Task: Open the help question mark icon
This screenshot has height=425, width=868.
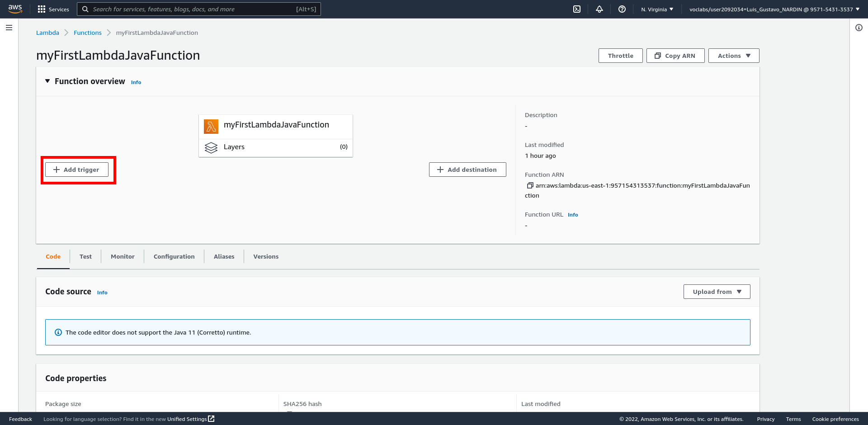Action: click(x=622, y=9)
